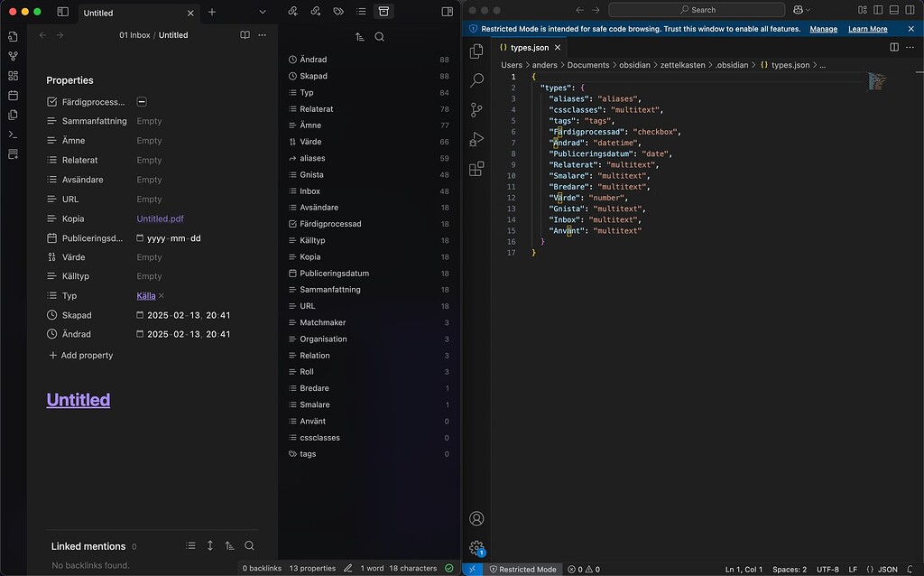924x576 pixels.
Task: Toggle the primary sidebar in VS Code
Action: click(x=877, y=8)
